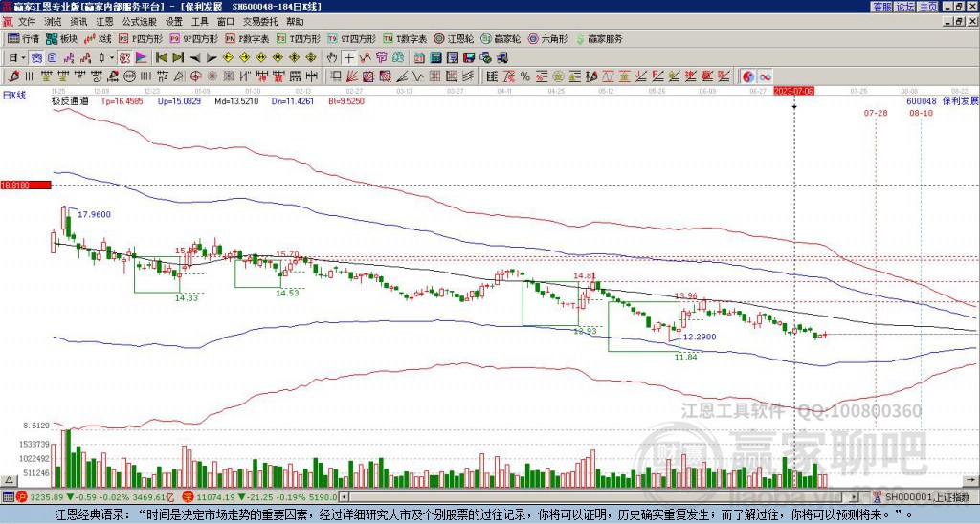Viewport: 980px width, 524px height.
Task: Select the red pen drawing tool
Action: (x=13, y=76)
